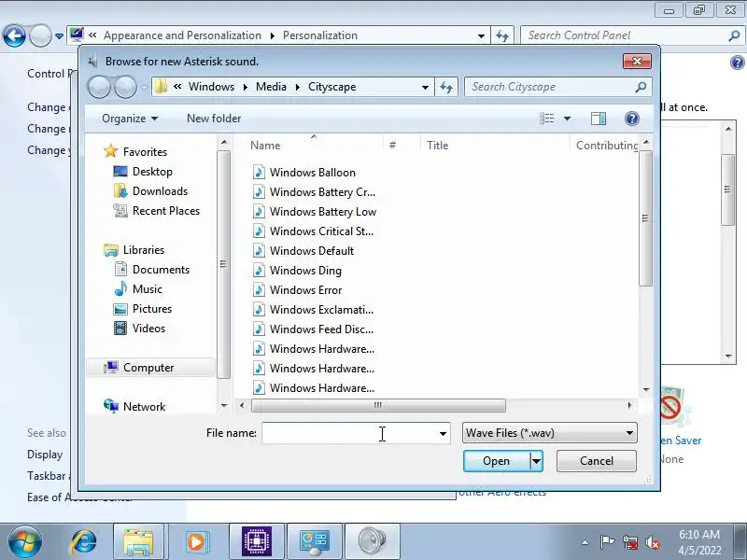Image resolution: width=747 pixels, height=560 pixels.
Task: Expand the view options dropdown arrow
Action: 567,119
